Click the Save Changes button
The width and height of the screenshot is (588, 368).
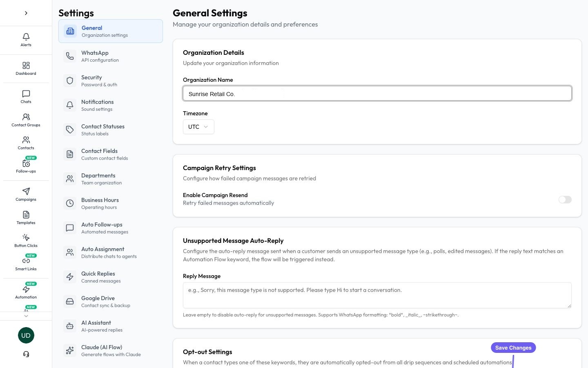pos(513,348)
